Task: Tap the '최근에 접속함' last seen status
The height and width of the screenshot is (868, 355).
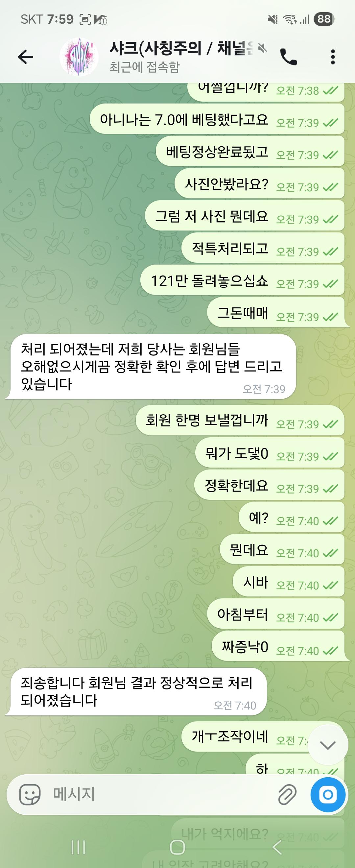Action: 144,67
